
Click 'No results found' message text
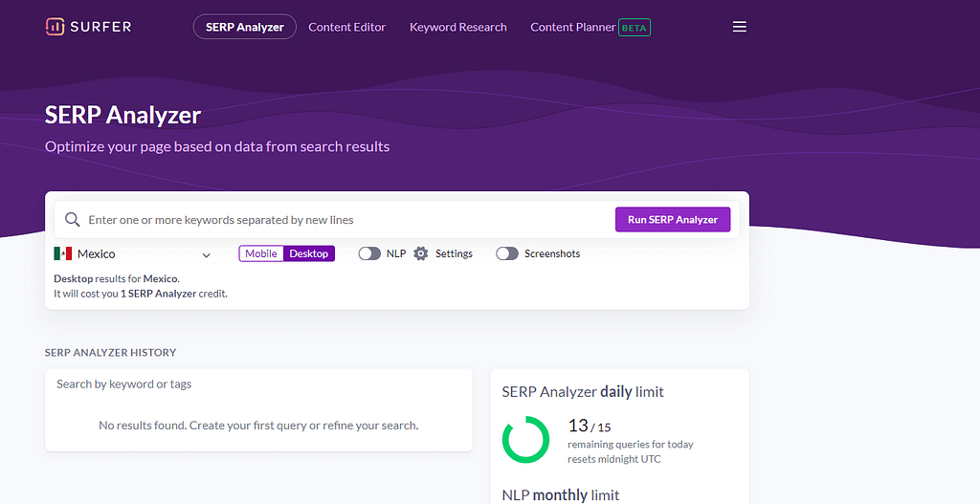pos(258,426)
